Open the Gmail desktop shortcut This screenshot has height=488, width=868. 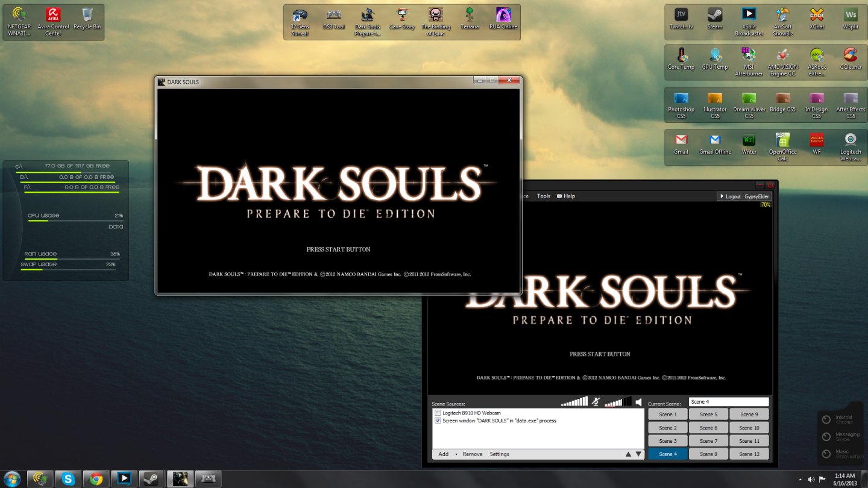[x=681, y=143]
